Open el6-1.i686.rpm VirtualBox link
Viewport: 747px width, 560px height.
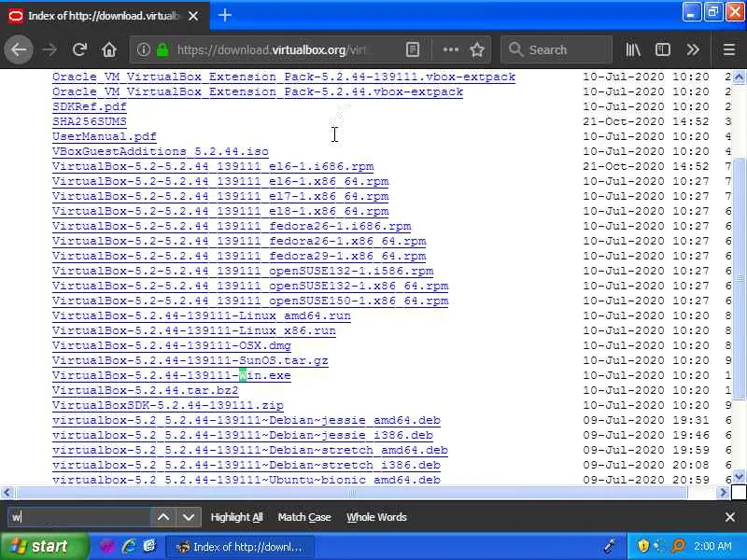click(213, 166)
